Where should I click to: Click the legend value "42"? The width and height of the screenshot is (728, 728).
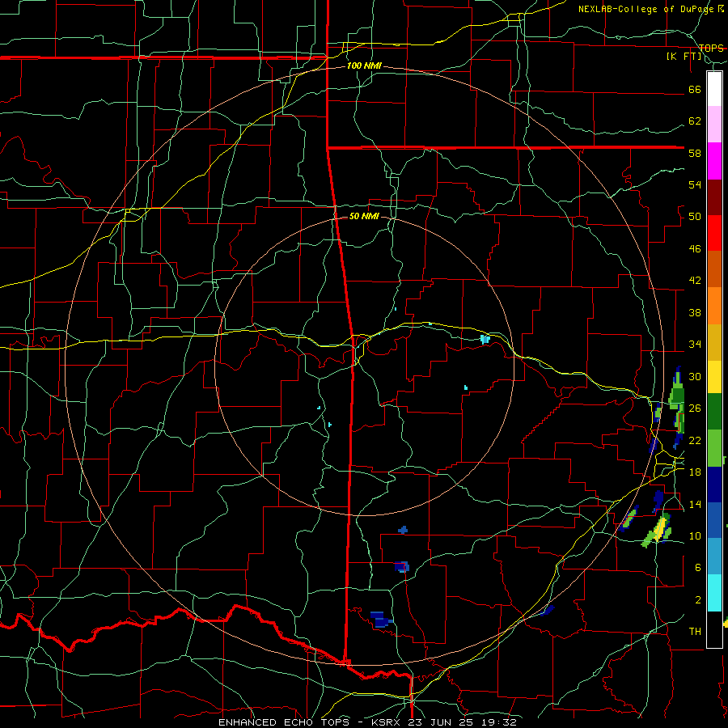[x=695, y=281]
